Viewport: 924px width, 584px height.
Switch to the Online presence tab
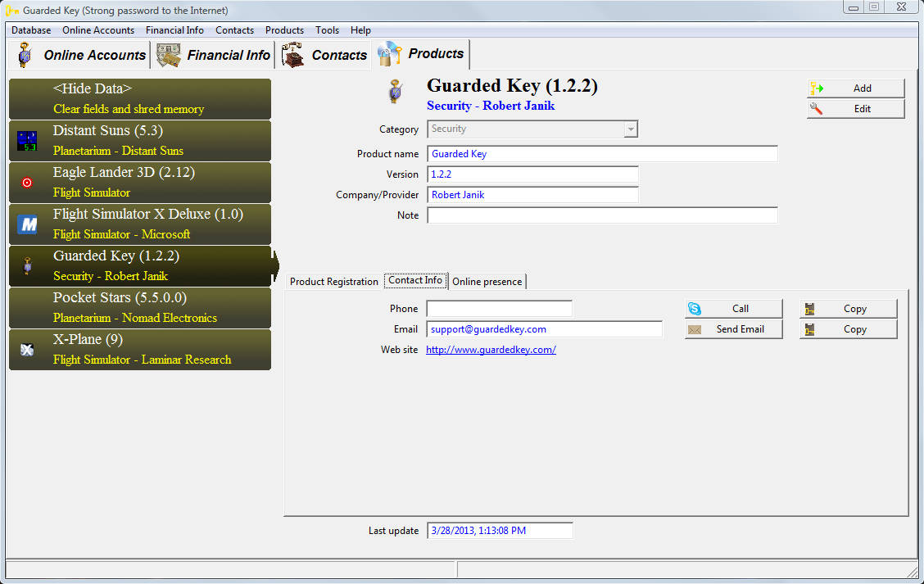487,282
